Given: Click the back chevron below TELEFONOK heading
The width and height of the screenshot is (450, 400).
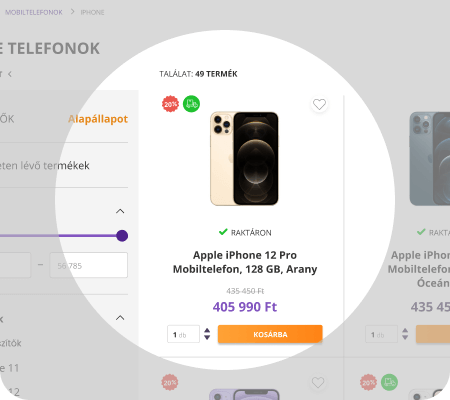Looking at the screenshot, I should (x=10, y=74).
